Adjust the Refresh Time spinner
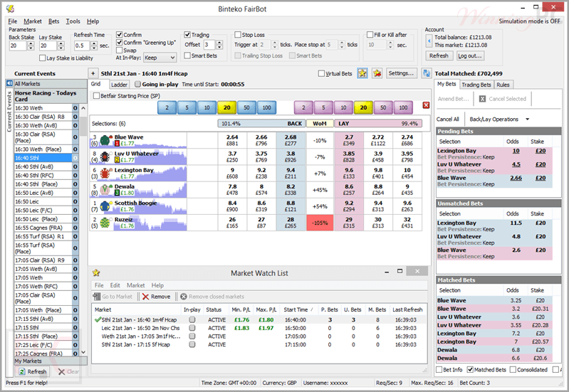The height and width of the screenshot is (392, 569). point(94,46)
